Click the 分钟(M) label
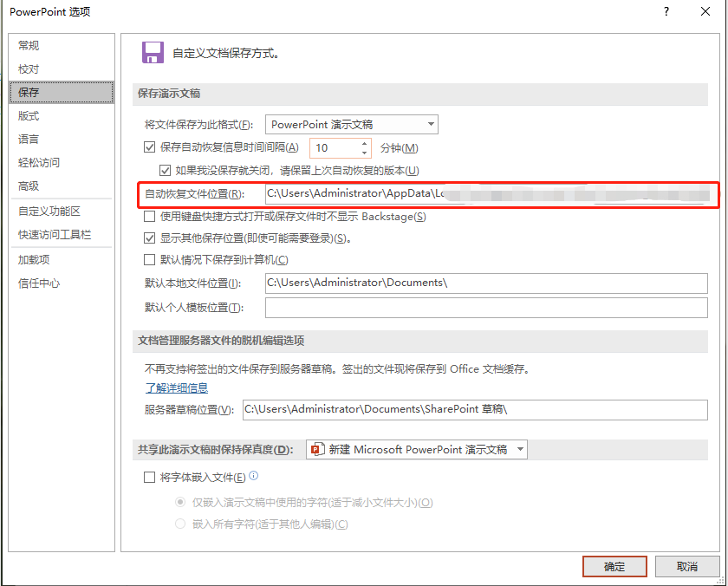Image resolution: width=728 pixels, height=586 pixels. 400,148
